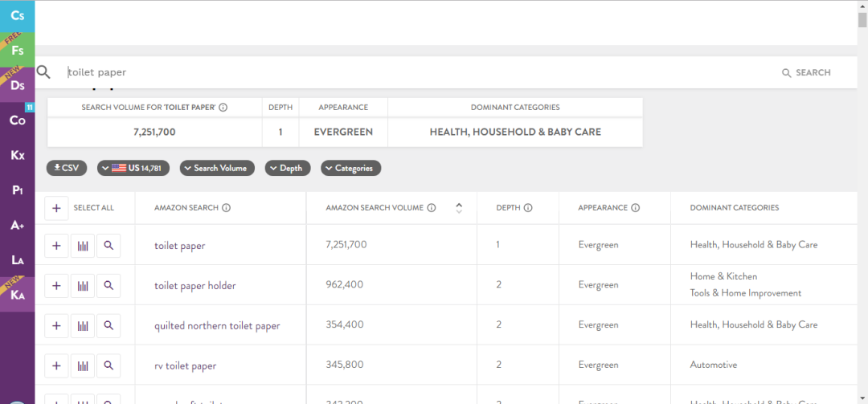Click the magnifier icon left of search field
The height and width of the screenshot is (404, 868).
click(43, 72)
